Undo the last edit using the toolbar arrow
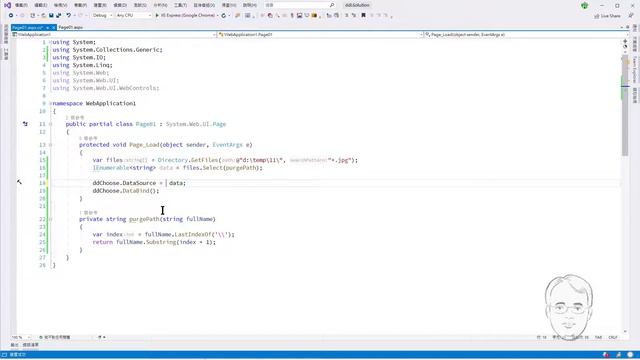This screenshot has height=360, width=640. [x=68, y=15]
